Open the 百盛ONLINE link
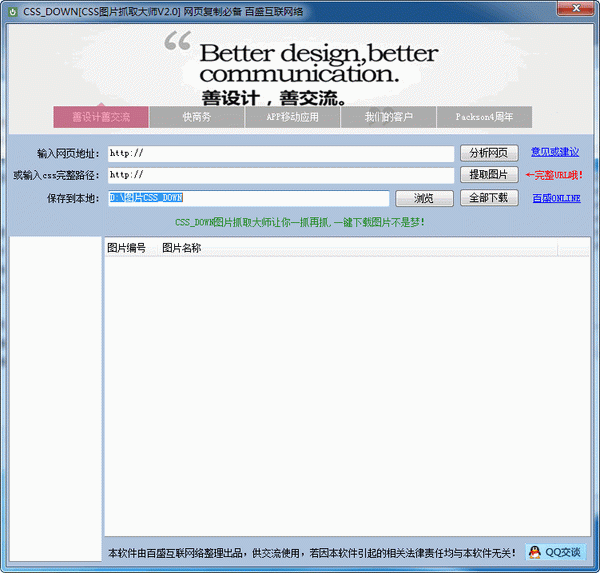Screen dimensions: 600x573 click(x=556, y=198)
